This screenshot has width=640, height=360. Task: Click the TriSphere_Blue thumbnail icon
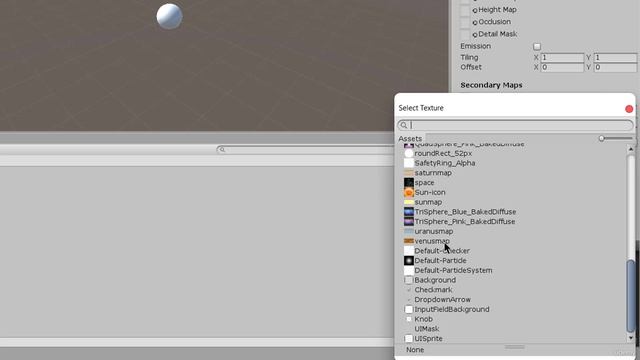tap(409, 212)
